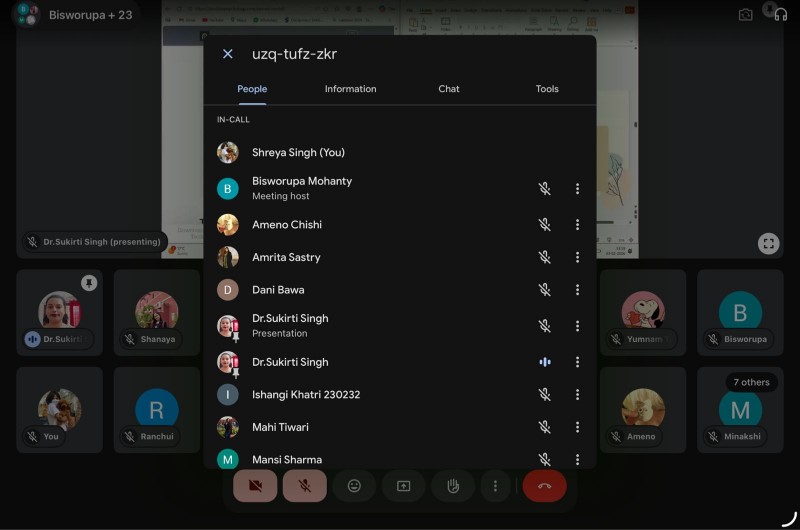The height and width of the screenshot is (530, 800).
Task: Close the meeting details panel
Action: coord(227,54)
